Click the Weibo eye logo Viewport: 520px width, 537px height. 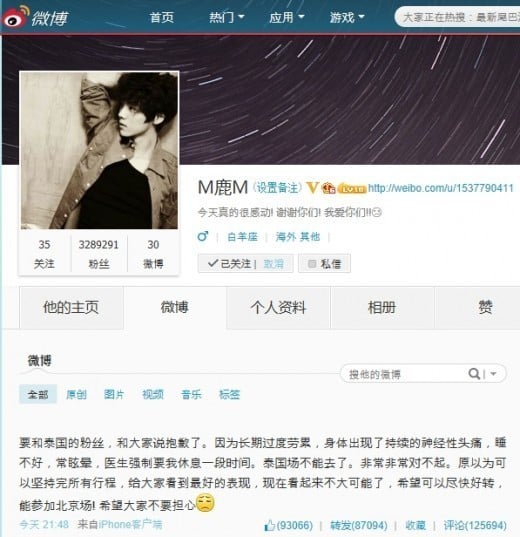[15, 16]
